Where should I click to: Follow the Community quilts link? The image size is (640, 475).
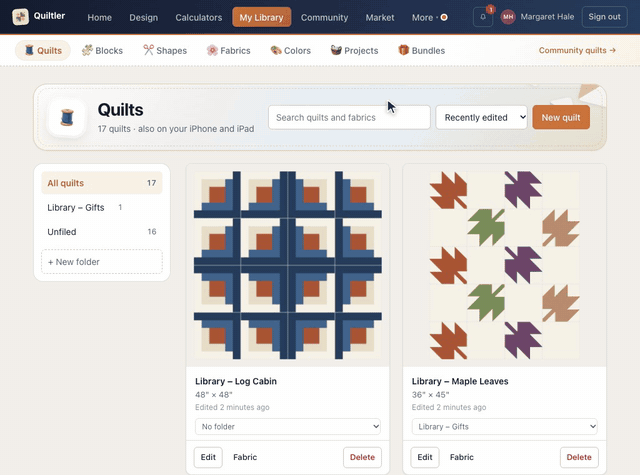tap(577, 50)
